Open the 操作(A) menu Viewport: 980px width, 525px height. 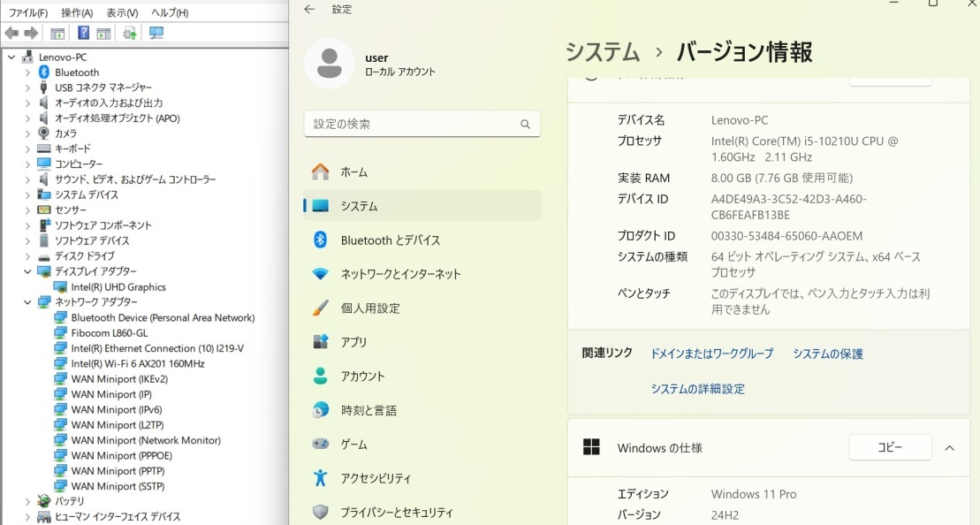[x=77, y=13]
